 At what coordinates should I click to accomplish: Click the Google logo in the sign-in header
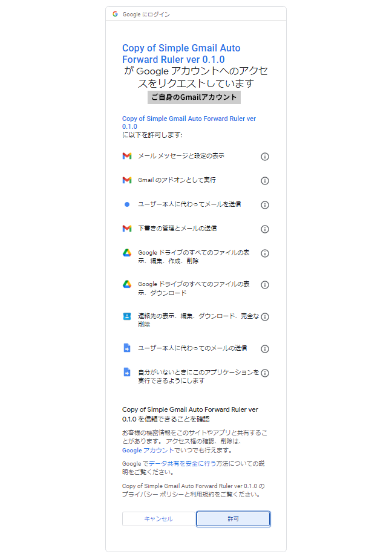[x=115, y=14]
